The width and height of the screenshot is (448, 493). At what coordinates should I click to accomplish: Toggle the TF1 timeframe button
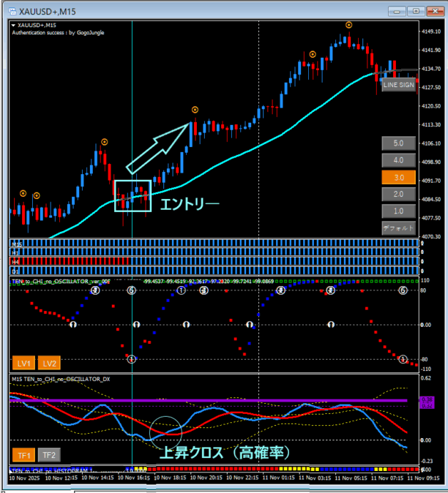(24, 455)
